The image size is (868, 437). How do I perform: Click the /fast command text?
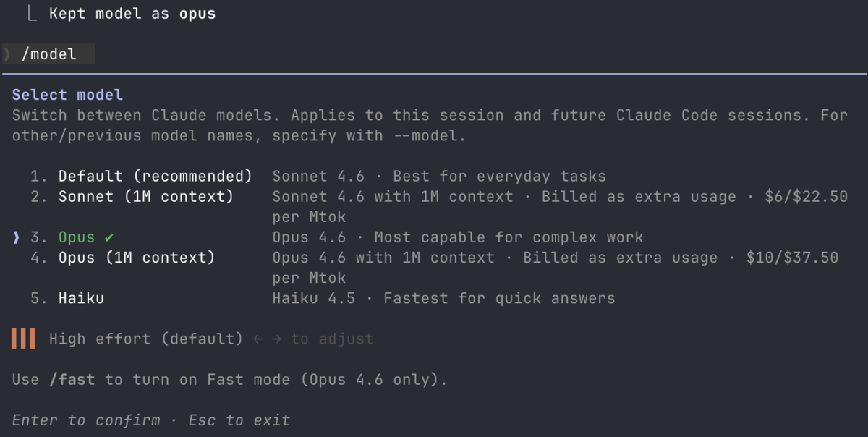point(72,380)
